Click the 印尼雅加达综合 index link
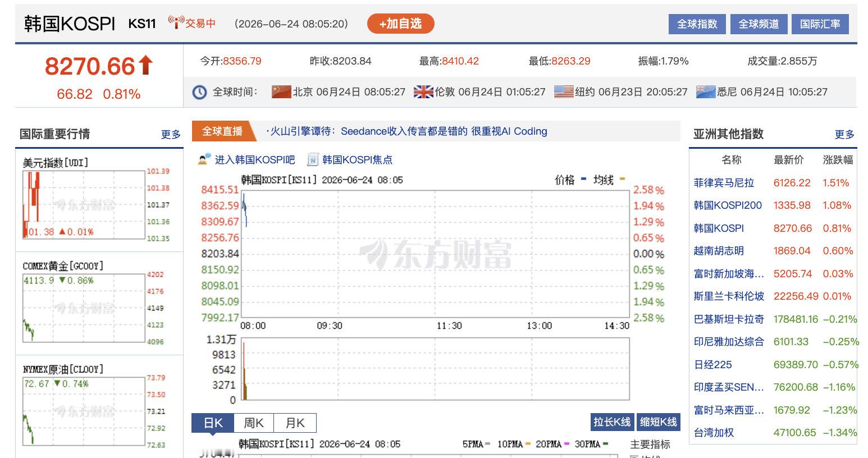The width and height of the screenshot is (868, 458). 729,342
